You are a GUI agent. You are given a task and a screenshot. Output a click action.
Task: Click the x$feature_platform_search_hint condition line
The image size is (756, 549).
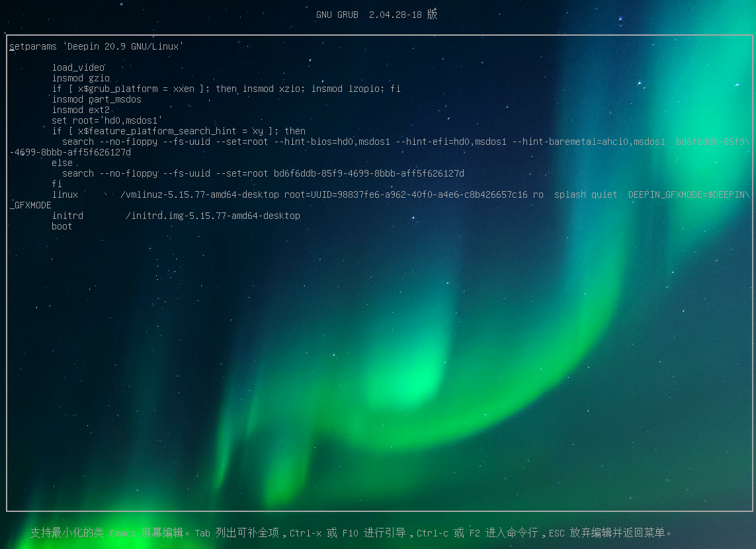pos(179,132)
